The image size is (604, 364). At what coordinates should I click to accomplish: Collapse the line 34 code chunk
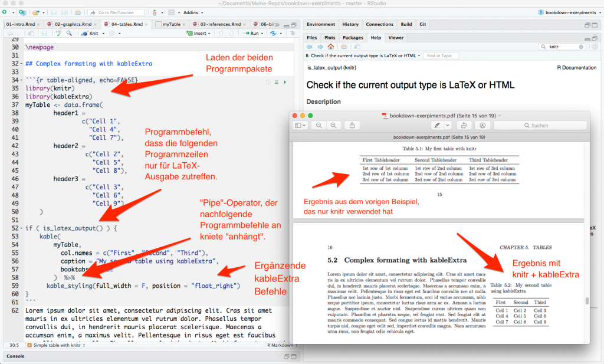coord(21,80)
